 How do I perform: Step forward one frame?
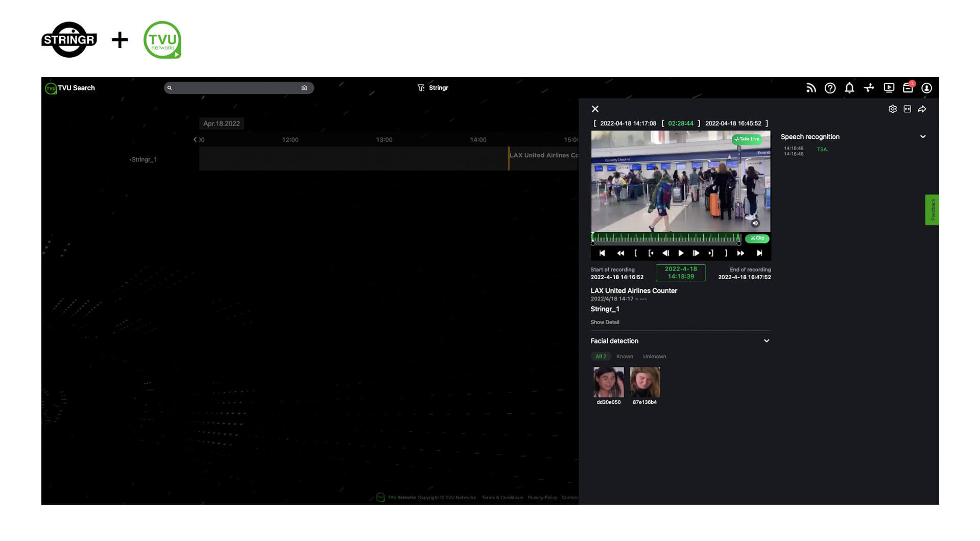(x=696, y=253)
